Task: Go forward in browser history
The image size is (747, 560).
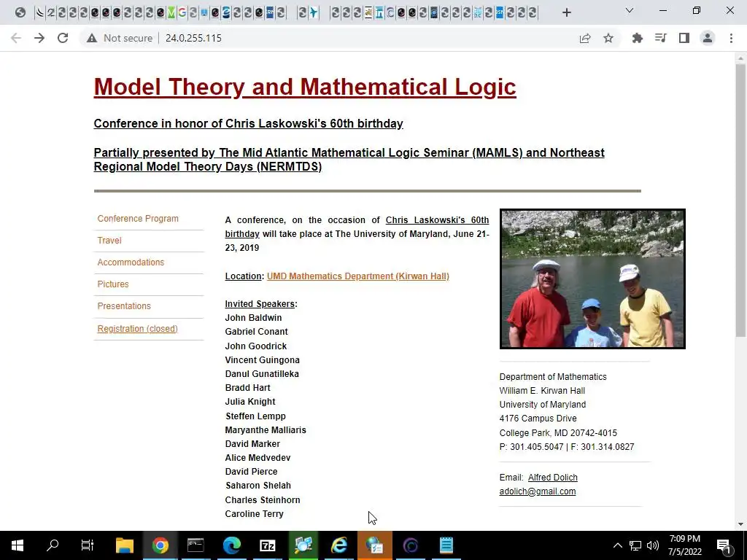Action: 39,38
